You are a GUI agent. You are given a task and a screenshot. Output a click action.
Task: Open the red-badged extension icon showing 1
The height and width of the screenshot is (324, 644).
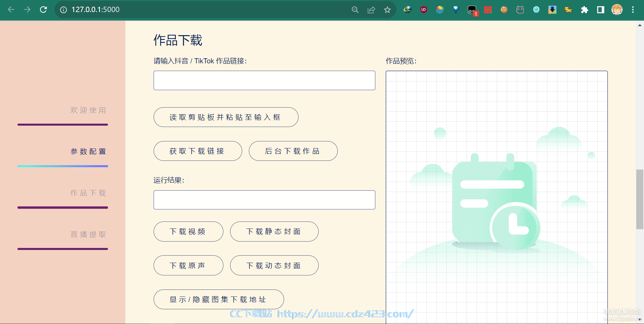(x=472, y=10)
